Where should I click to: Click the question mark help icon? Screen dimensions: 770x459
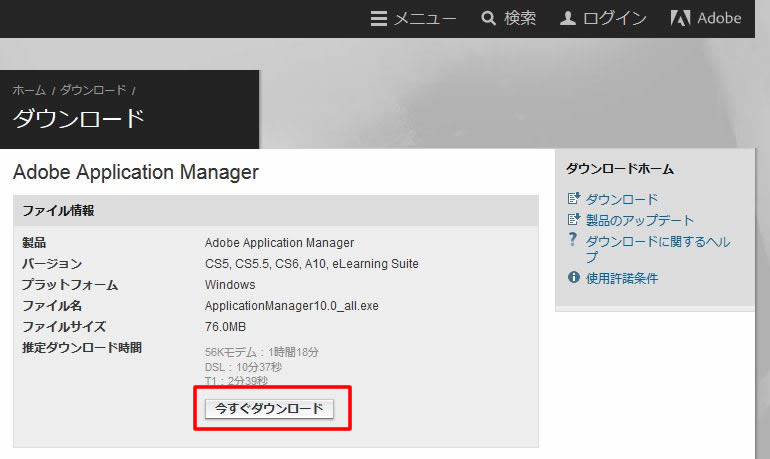click(x=573, y=239)
